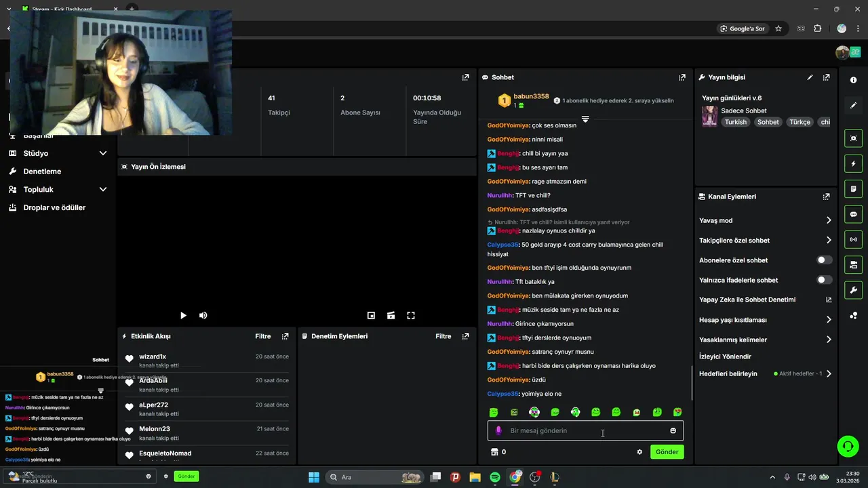
Task: Toggle the moderation log note icon
Action: coord(853,188)
